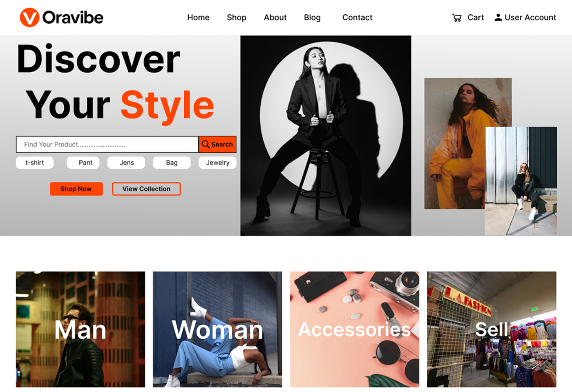
Task: Select the Bag filter chip
Action: 172,163
